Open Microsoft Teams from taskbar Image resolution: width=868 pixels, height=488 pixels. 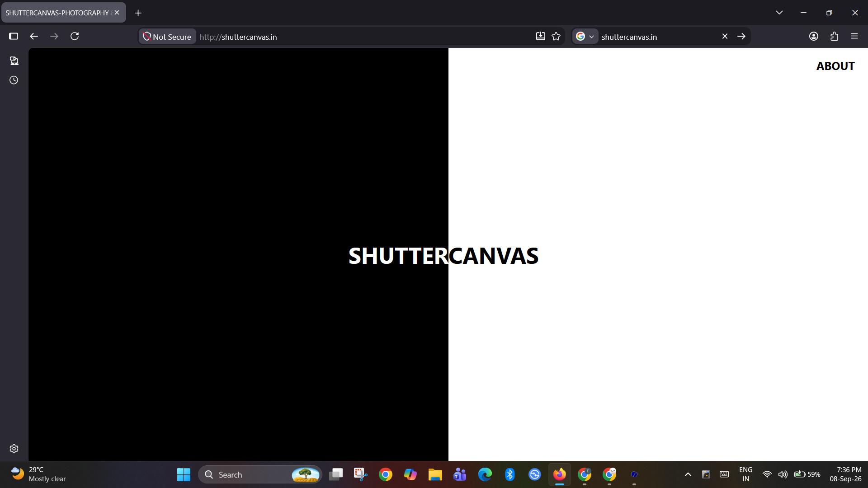click(x=460, y=474)
